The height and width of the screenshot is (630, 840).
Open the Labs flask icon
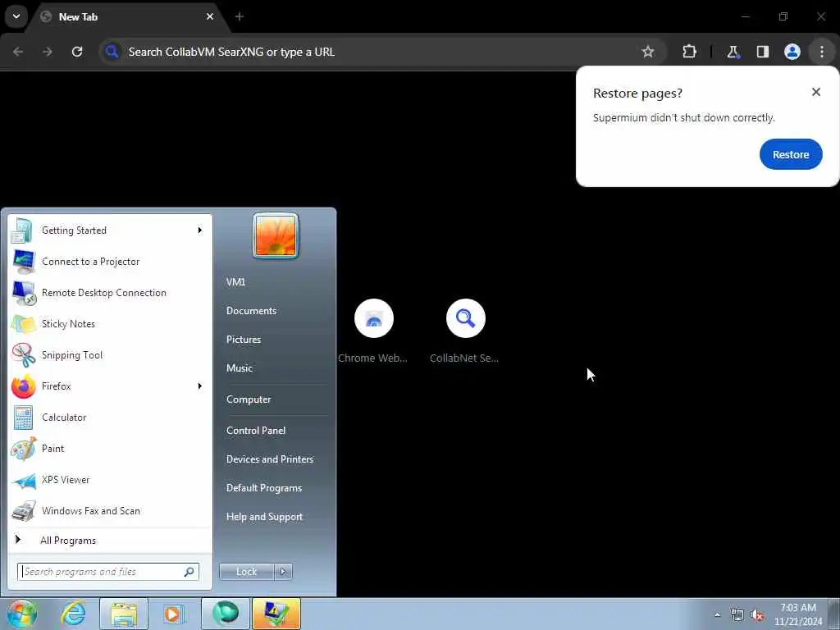(733, 52)
